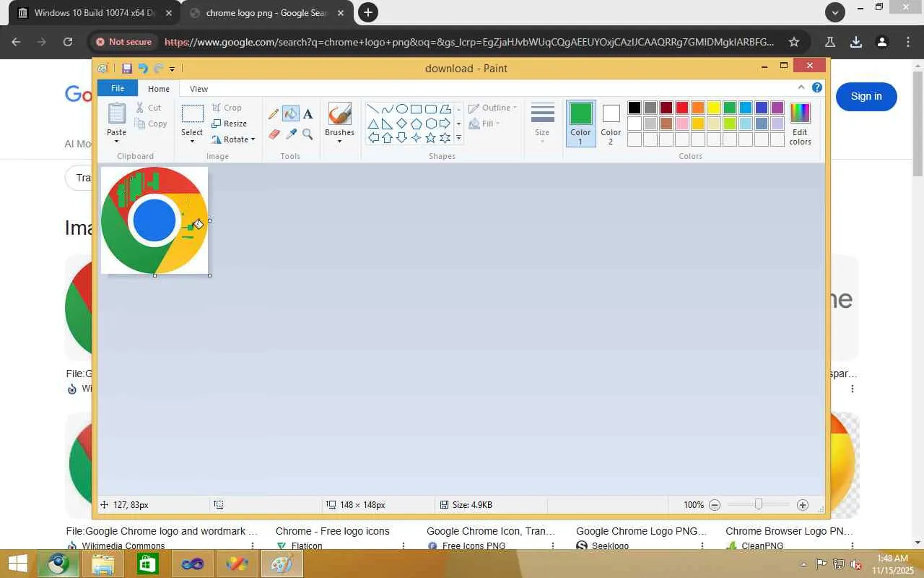The height and width of the screenshot is (578, 924).
Task: Choose the Up arrow shape
Action: (x=388, y=138)
